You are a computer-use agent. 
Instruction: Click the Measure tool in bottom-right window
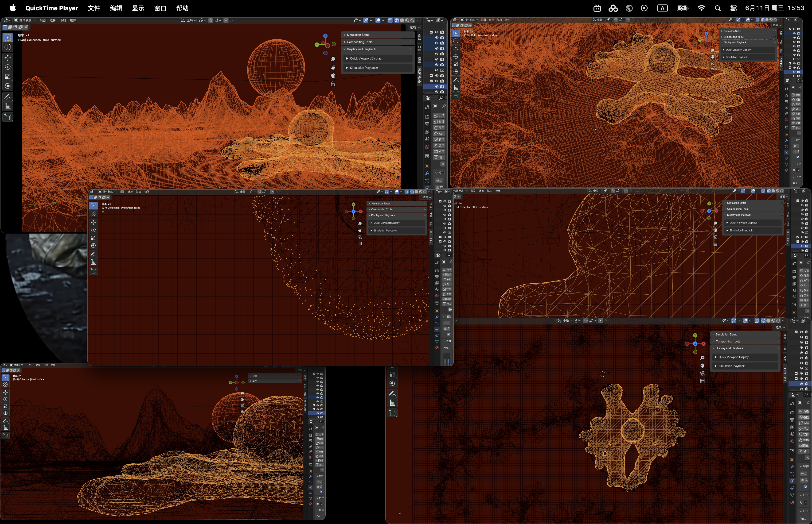pyautogui.click(x=392, y=403)
